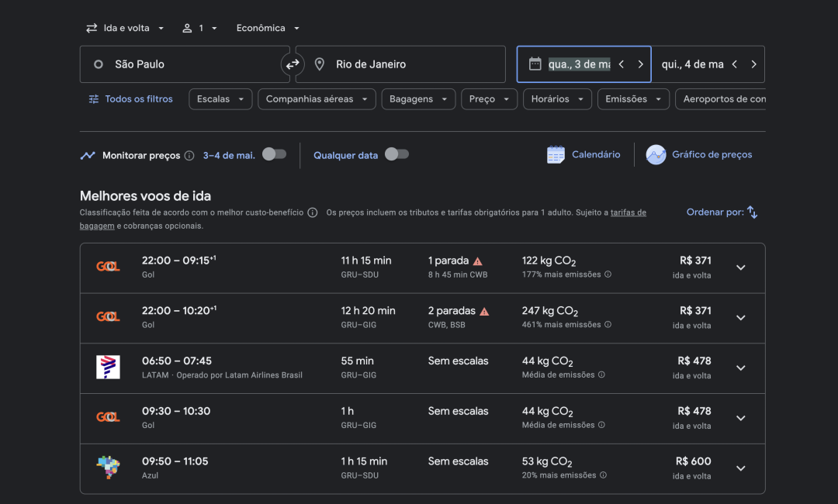Open the Ordenar por sorting options
Image resolution: width=838 pixels, height=504 pixels.
pyautogui.click(x=722, y=212)
